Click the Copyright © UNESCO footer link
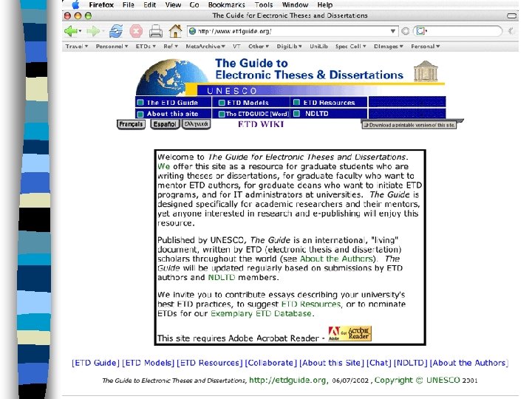The image size is (532, 399). pos(417,381)
